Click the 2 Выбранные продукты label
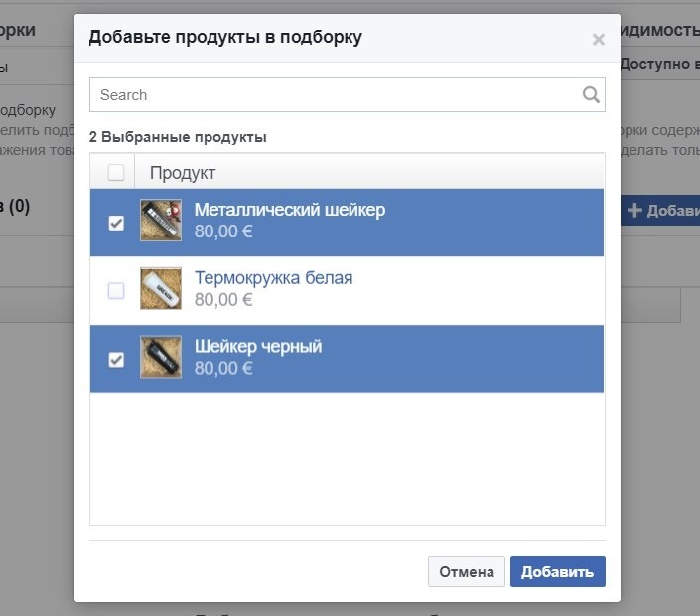This screenshot has height=616, width=700. [x=178, y=137]
